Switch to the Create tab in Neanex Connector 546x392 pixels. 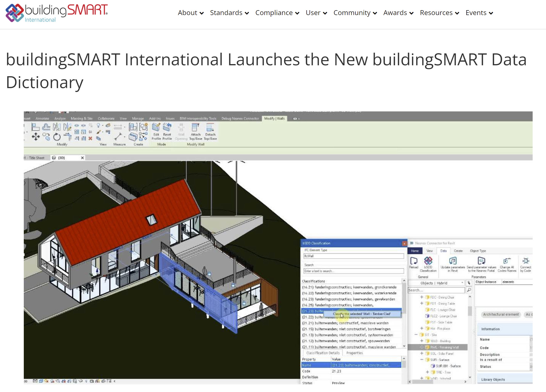point(458,251)
